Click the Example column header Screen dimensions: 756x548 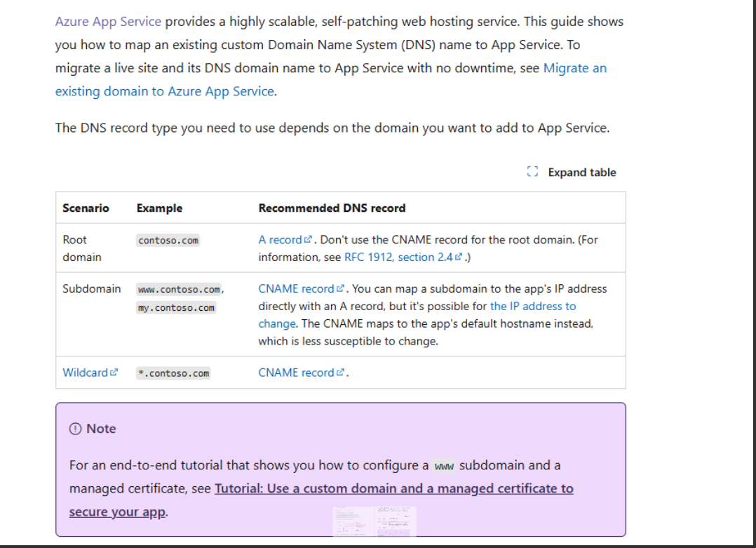pos(160,208)
